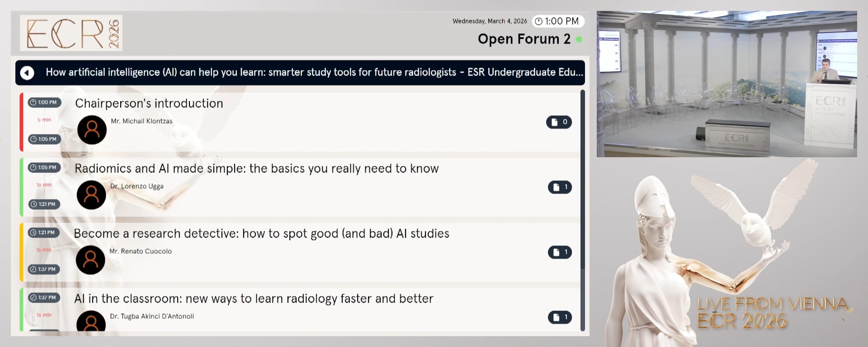
Task: Click the 1:05 PM start time badge
Action: (44, 168)
